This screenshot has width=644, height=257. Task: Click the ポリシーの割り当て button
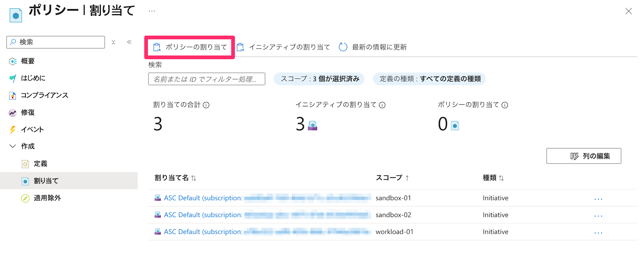[x=190, y=47]
